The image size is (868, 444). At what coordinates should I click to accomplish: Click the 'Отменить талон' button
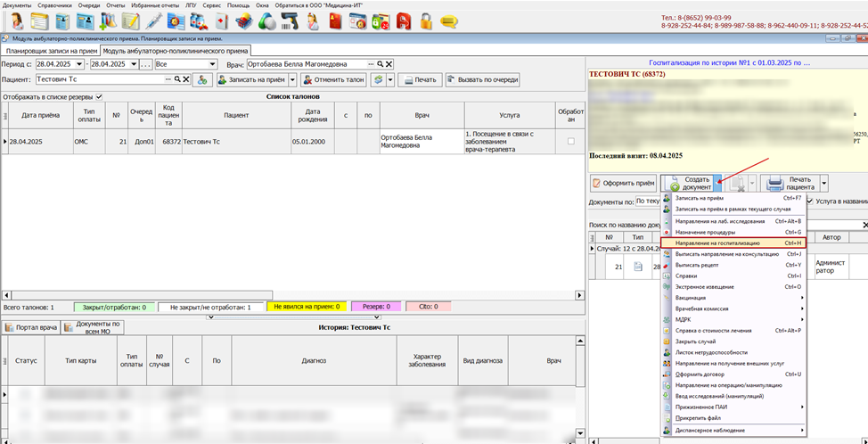coord(334,79)
